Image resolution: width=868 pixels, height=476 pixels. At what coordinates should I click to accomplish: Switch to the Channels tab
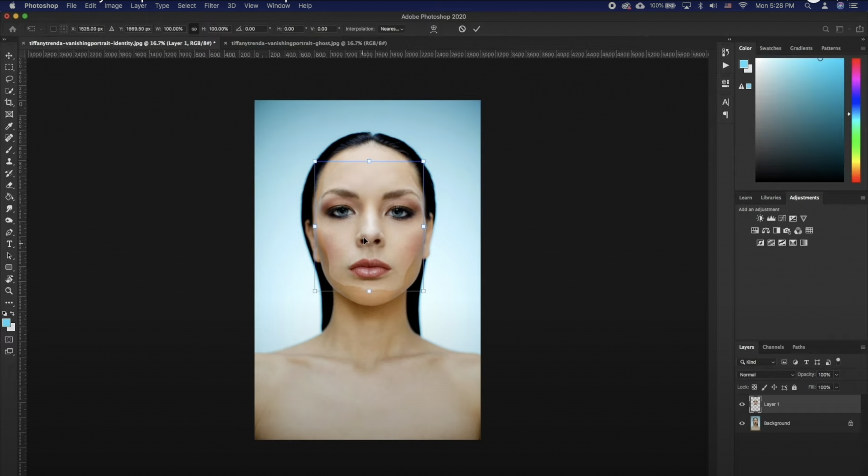coord(773,347)
